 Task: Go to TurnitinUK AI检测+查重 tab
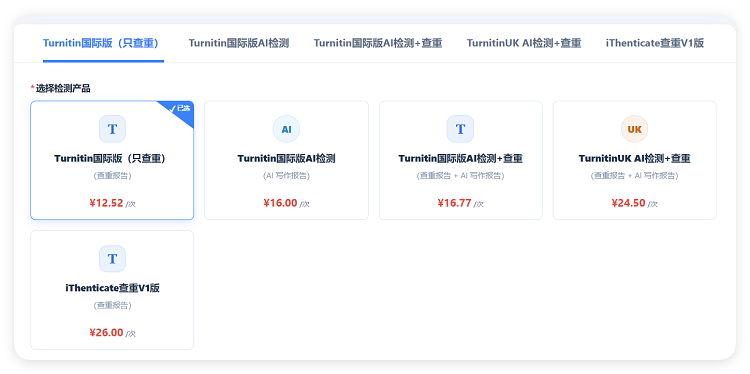coord(524,43)
